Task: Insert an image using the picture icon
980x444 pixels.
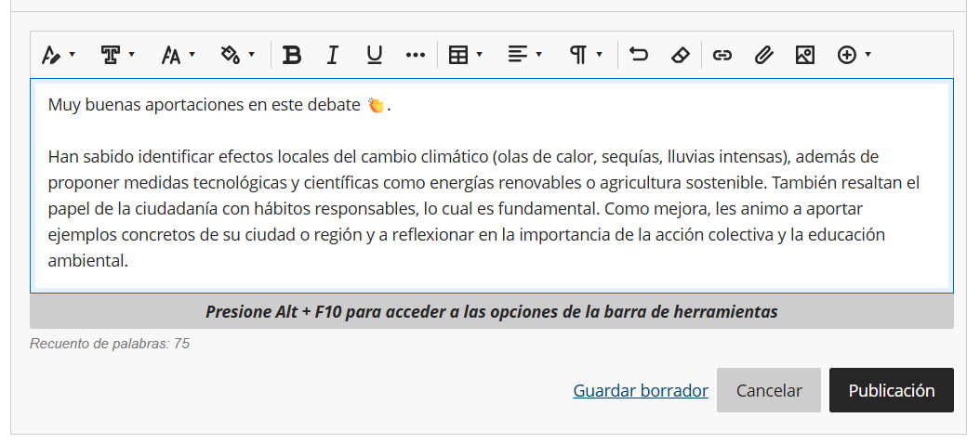Action: [805, 56]
